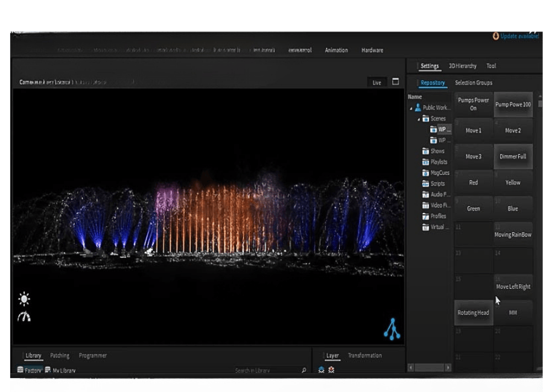Image resolution: width=543 pixels, height=392 pixels.
Task: Activate the Rotating Head cue
Action: 474,313
